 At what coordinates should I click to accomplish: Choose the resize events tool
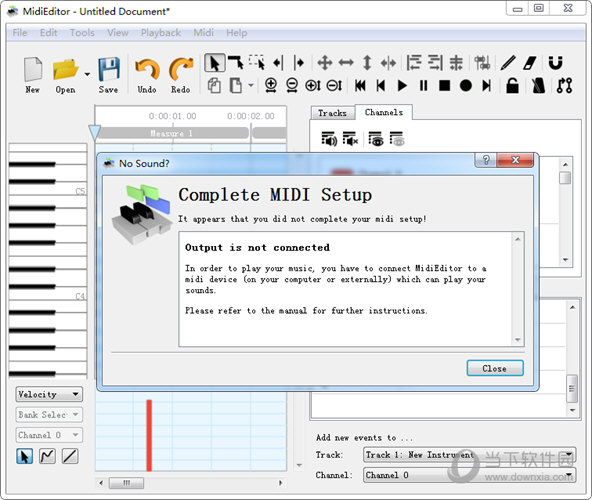388,63
